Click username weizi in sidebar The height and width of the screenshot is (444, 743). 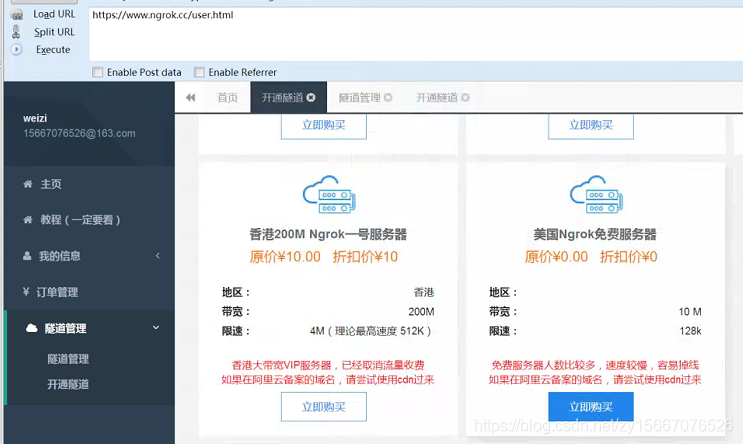[x=35, y=118]
